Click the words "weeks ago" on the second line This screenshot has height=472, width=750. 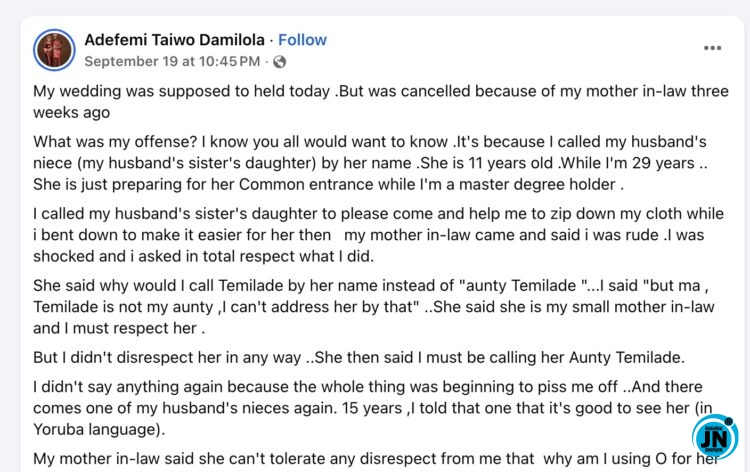coord(71,113)
